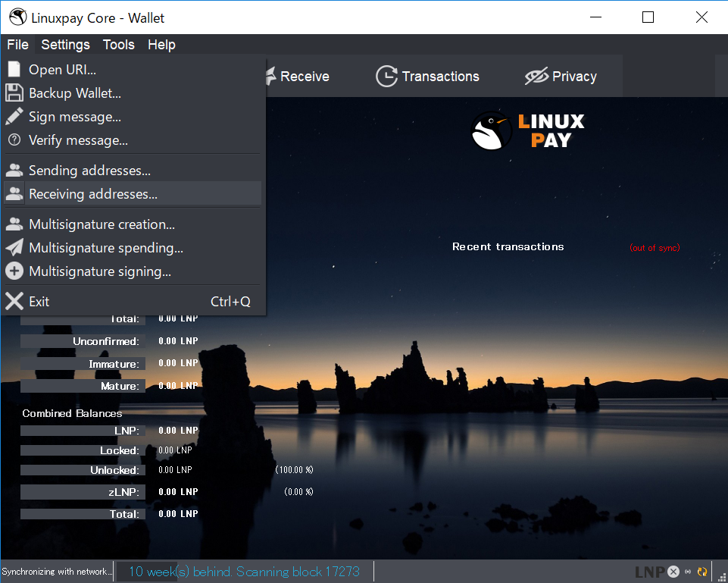Click the block scanning progress bar
Viewport: 728px width, 583px height.
click(x=244, y=572)
